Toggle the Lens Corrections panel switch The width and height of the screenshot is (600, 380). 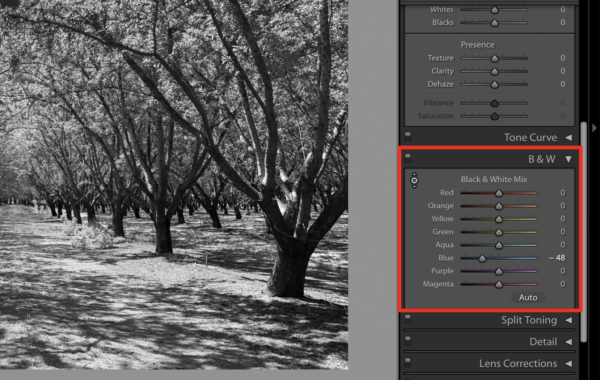[x=408, y=362]
